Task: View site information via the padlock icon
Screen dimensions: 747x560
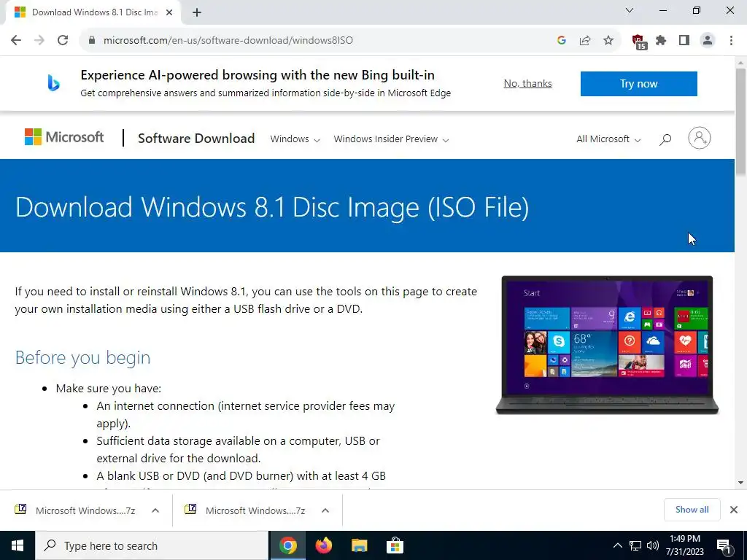Action: [92, 40]
